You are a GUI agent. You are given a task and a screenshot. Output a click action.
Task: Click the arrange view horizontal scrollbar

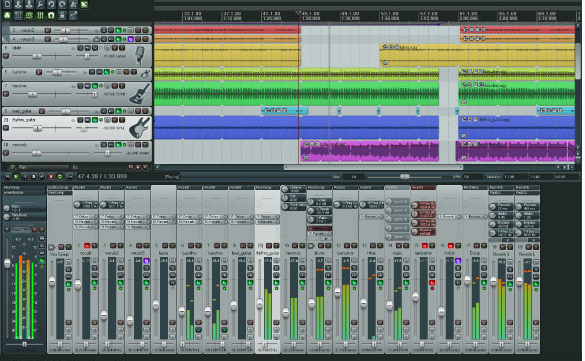click(373, 167)
